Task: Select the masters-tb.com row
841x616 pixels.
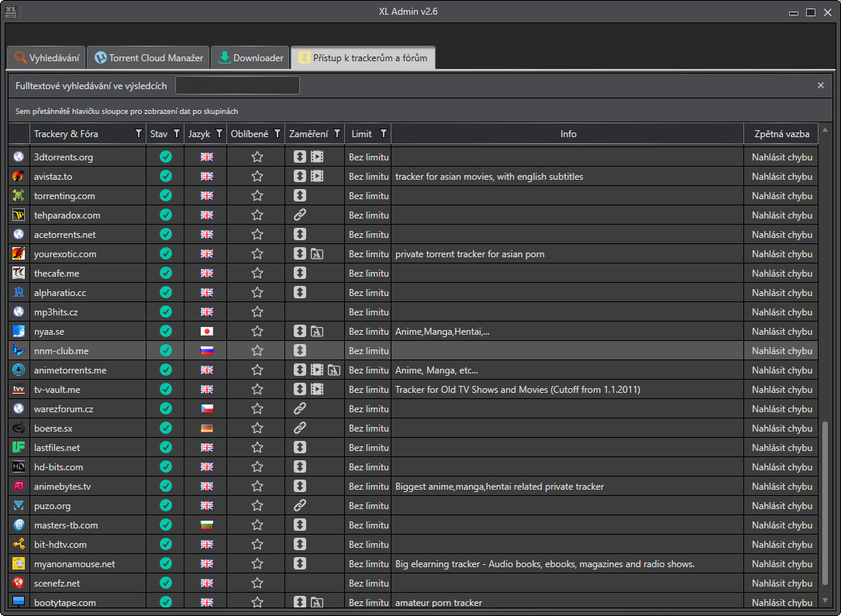Action: coord(413,525)
